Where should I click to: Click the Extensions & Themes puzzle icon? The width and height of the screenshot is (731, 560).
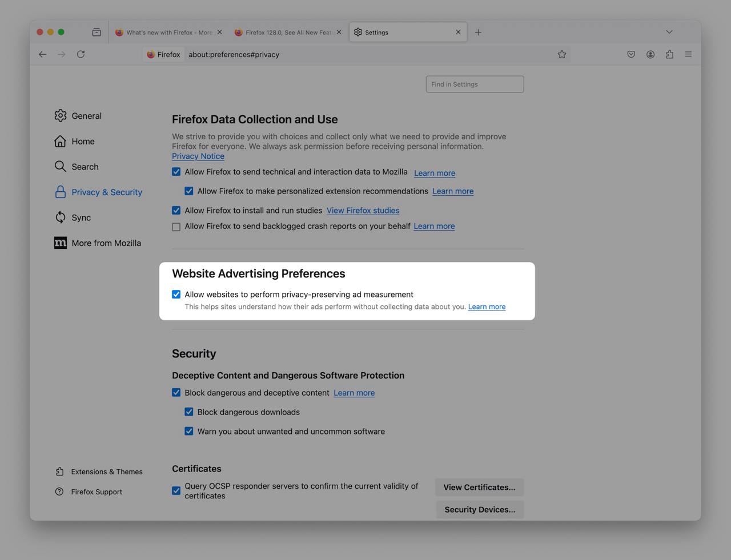pos(59,472)
